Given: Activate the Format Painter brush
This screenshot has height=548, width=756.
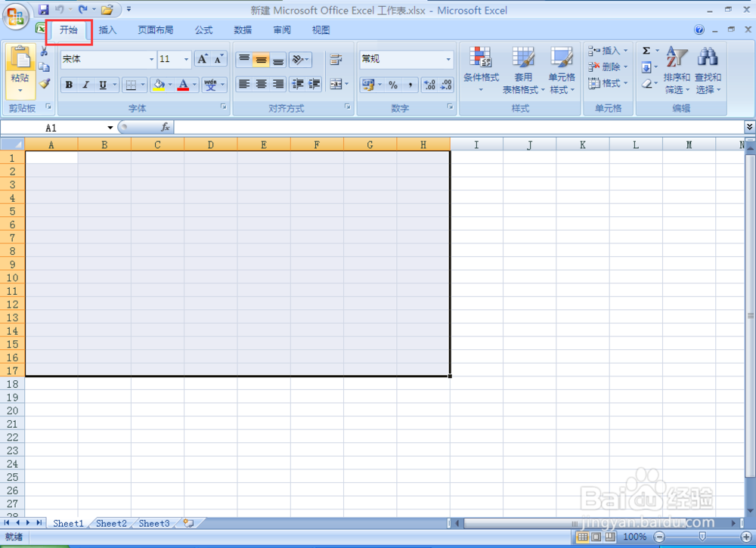Looking at the screenshot, I should 45,84.
